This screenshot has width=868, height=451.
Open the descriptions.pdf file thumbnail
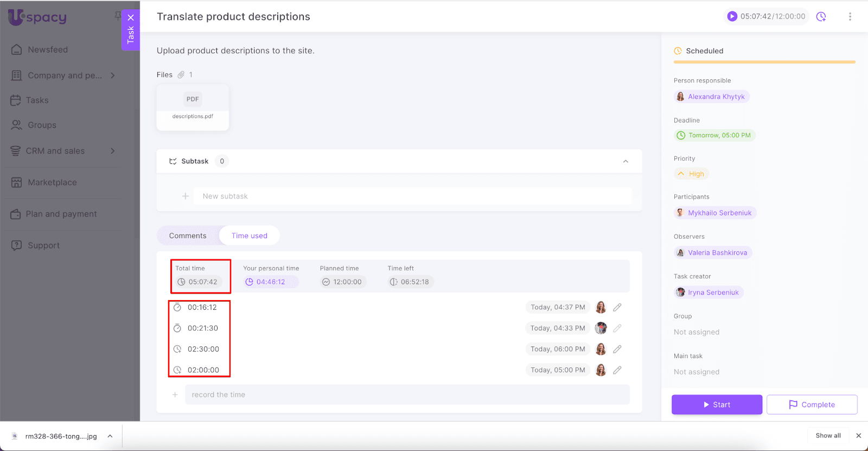click(193, 107)
